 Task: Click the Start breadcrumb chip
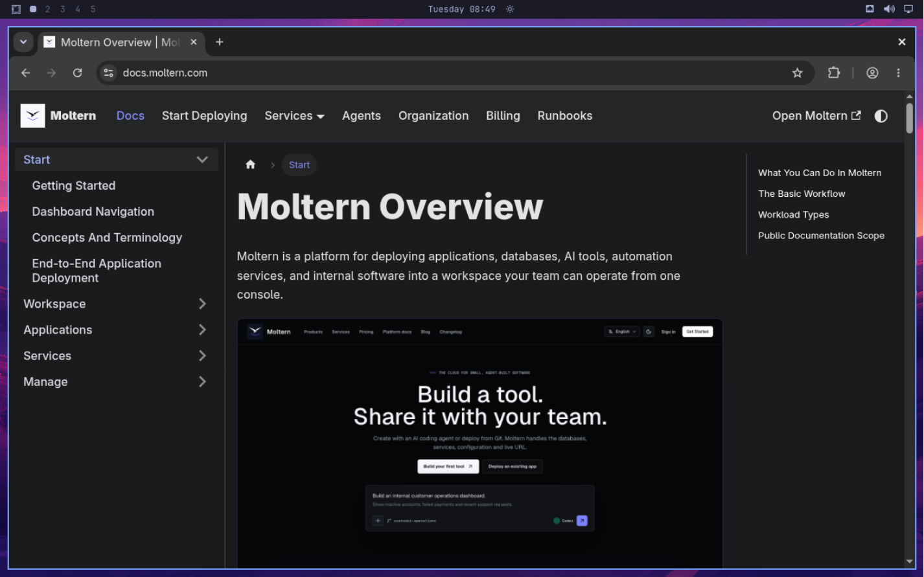coord(299,164)
